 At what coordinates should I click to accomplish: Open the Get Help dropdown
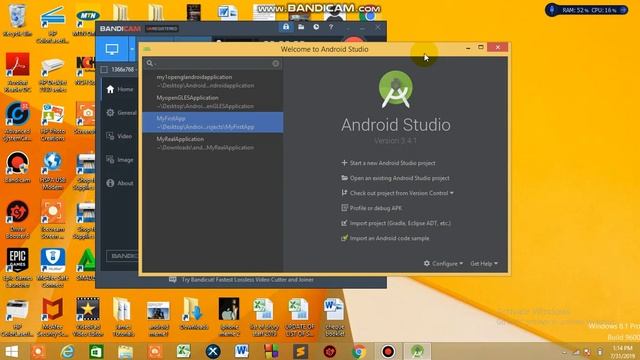(484, 264)
